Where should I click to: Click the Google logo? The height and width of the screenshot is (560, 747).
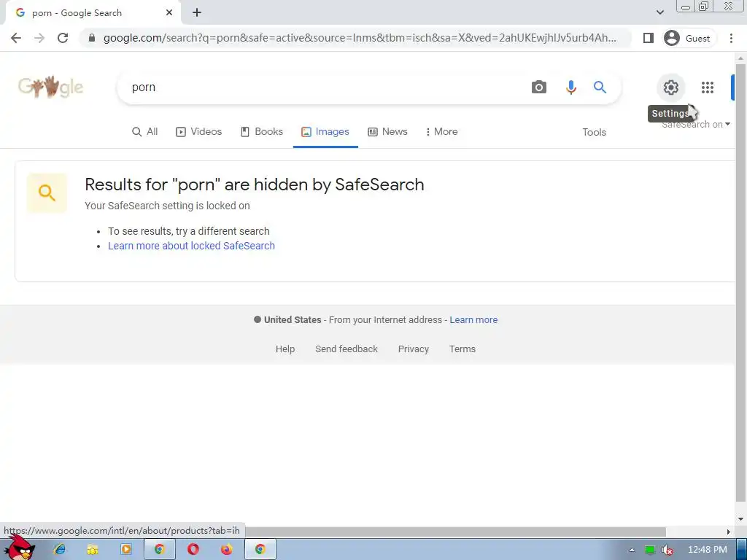50,87
